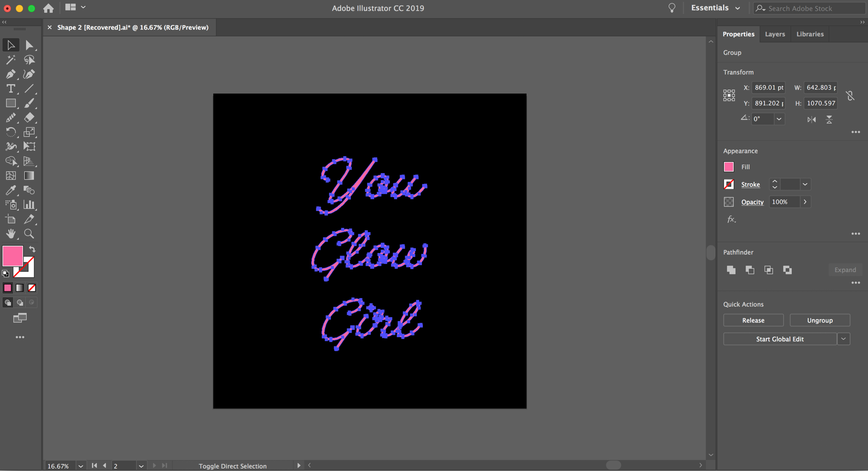Select the Perspective Grid tool
The image size is (868, 471).
(x=29, y=161)
